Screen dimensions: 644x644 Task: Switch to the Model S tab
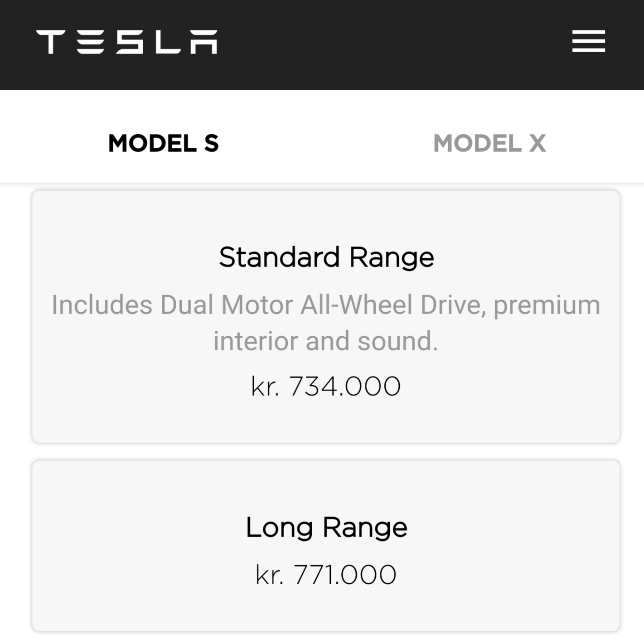point(164,143)
